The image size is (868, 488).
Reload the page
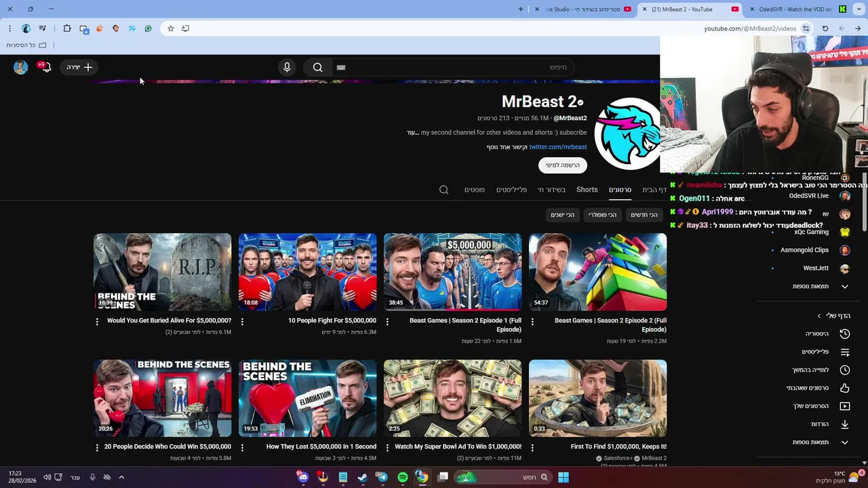[825, 28]
